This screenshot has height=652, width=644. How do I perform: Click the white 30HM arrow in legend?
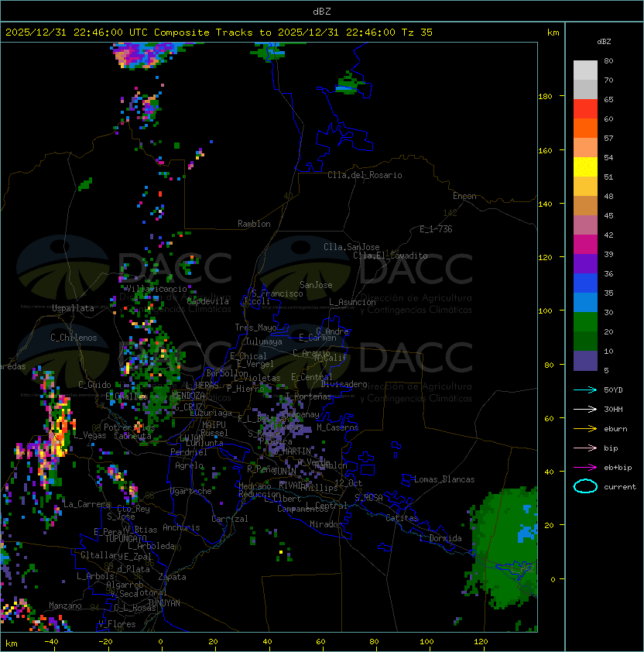pyautogui.click(x=585, y=409)
